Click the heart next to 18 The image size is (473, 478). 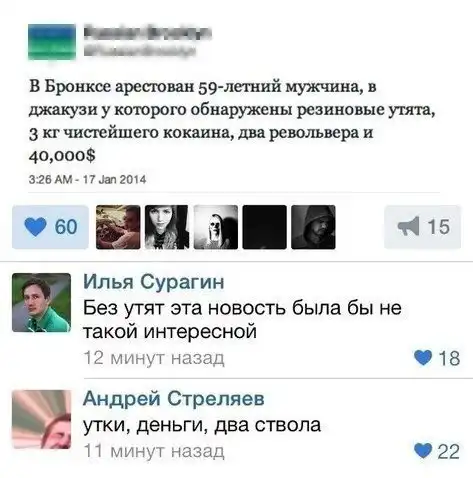423,358
